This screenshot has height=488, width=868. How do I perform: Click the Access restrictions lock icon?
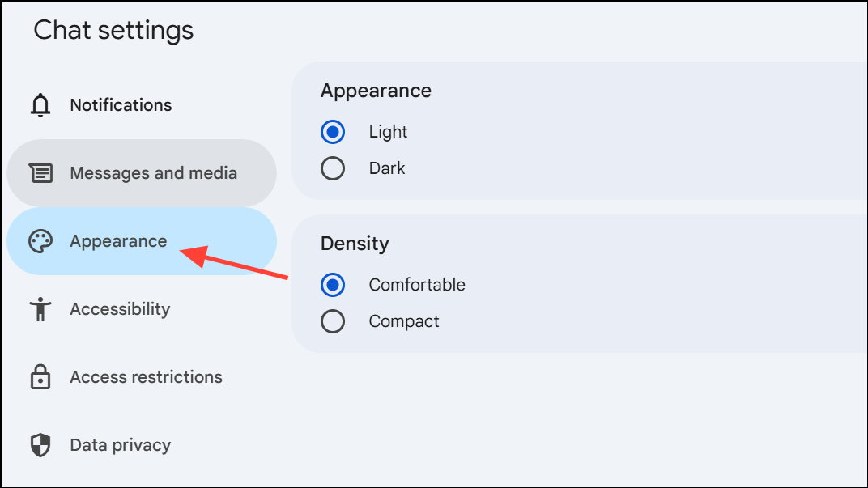pyautogui.click(x=40, y=377)
